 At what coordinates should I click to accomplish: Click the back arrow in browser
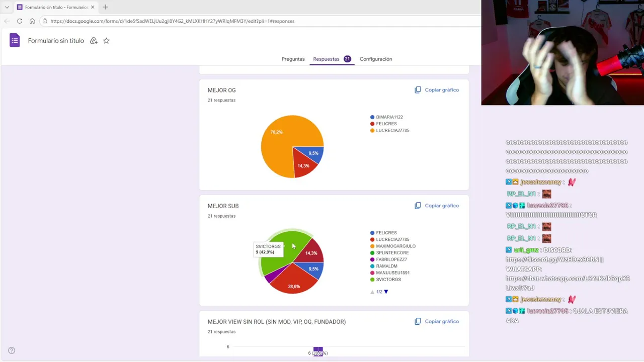point(7,21)
